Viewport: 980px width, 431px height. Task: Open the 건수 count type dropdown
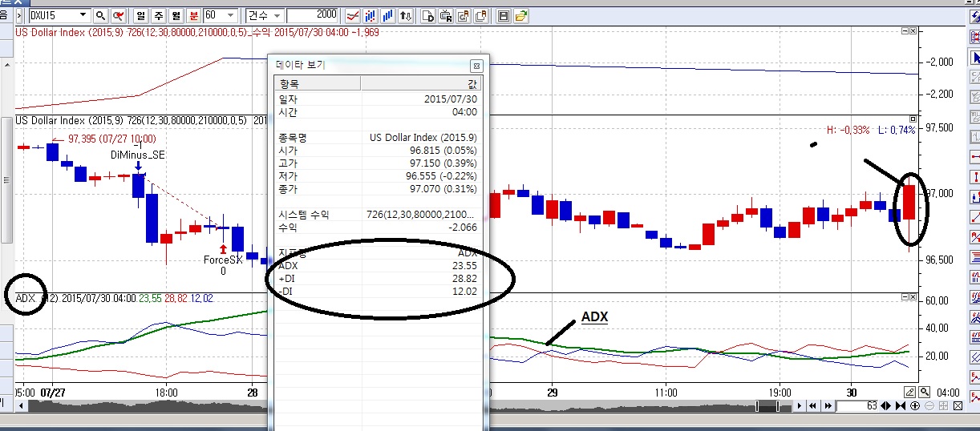pos(277,15)
